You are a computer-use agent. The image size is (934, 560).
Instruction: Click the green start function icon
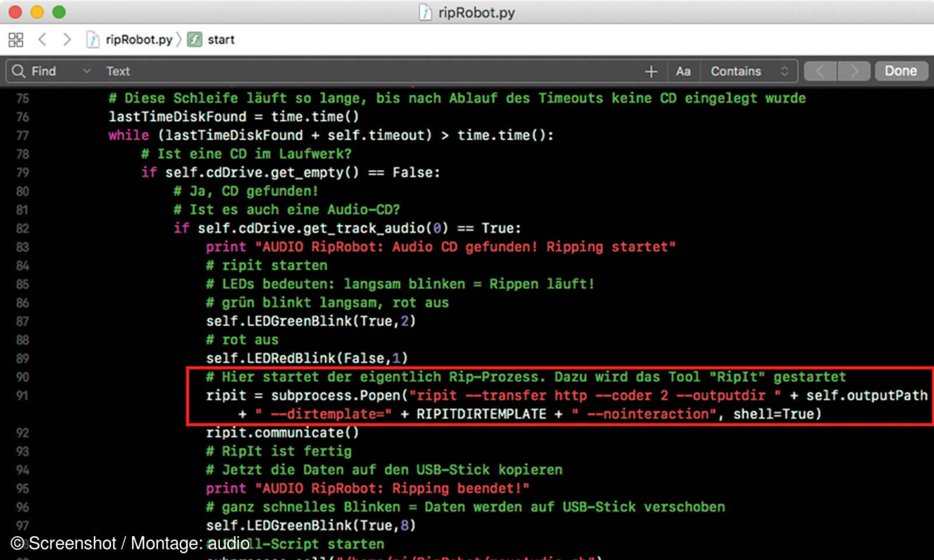pyautogui.click(x=194, y=40)
